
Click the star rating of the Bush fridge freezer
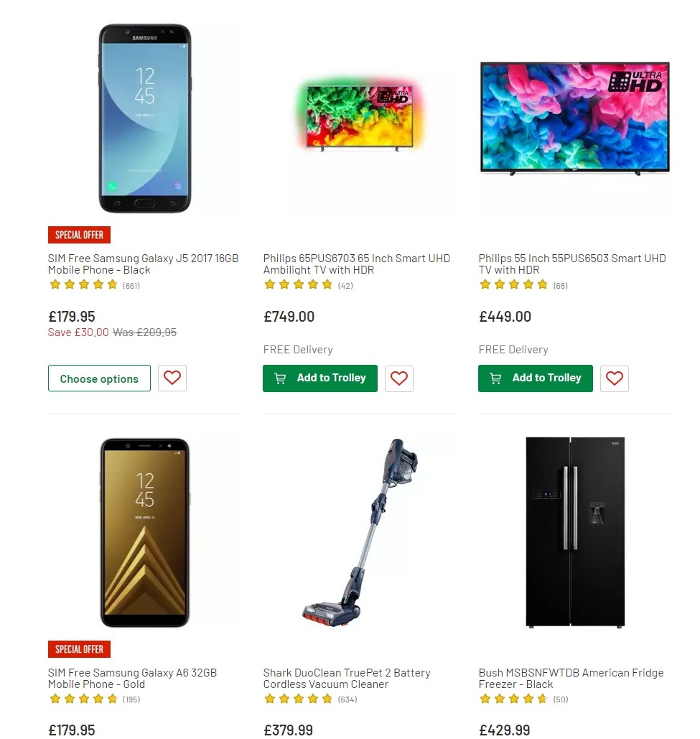point(514,699)
